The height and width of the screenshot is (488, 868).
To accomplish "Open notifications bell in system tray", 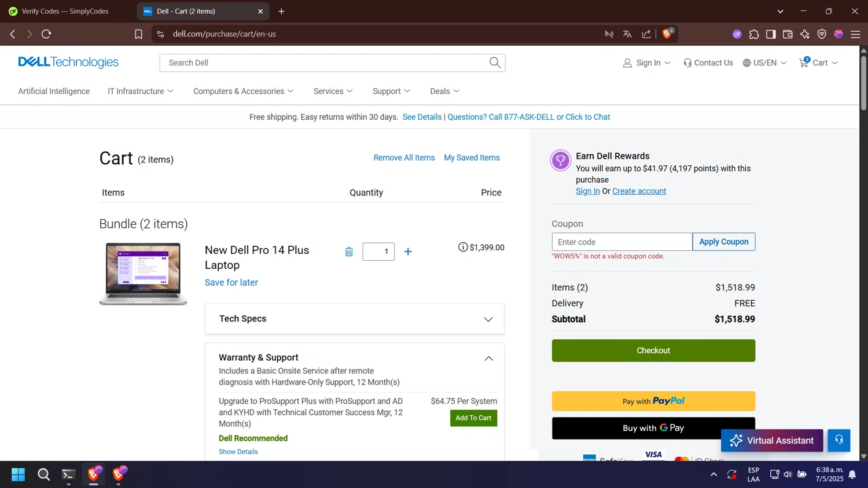I will [x=852, y=475].
